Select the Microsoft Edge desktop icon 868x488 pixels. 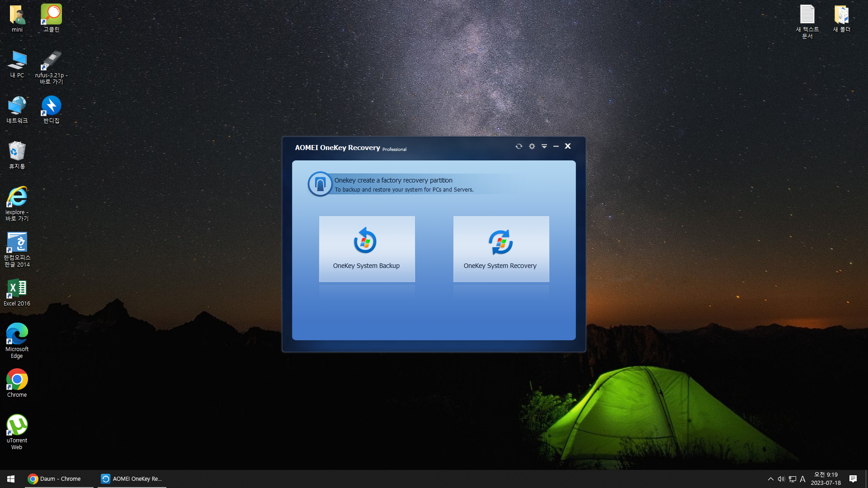[17, 341]
